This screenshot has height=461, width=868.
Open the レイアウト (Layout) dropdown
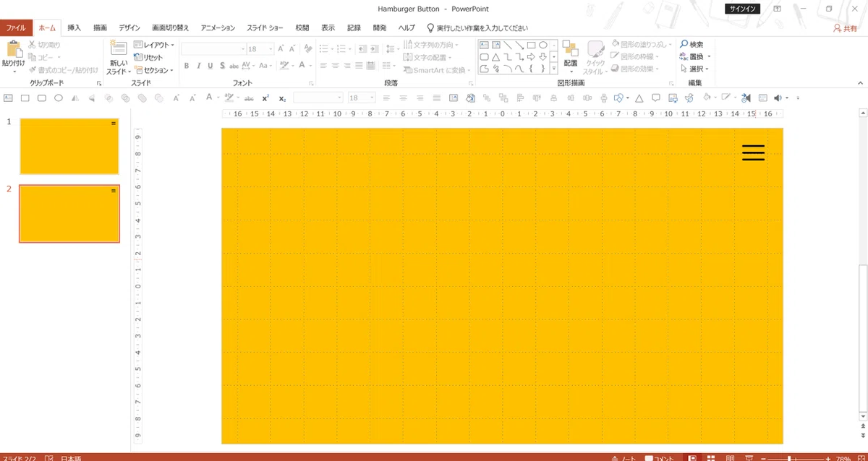154,45
